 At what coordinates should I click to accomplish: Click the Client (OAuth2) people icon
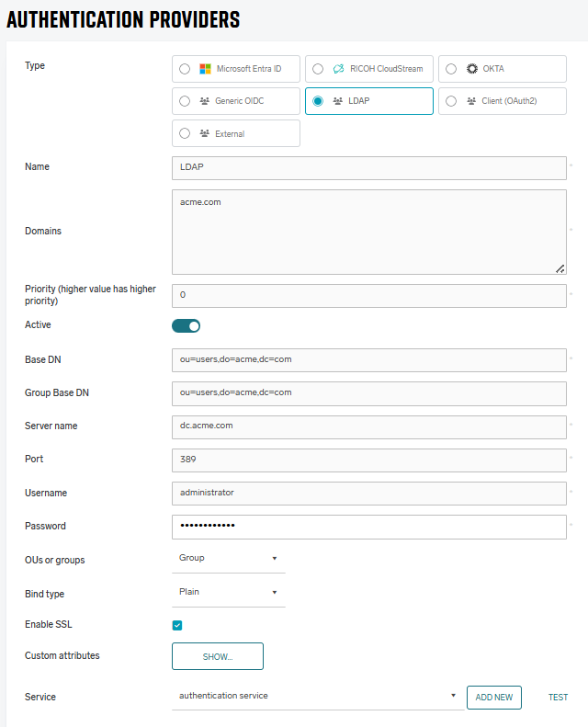(x=472, y=101)
